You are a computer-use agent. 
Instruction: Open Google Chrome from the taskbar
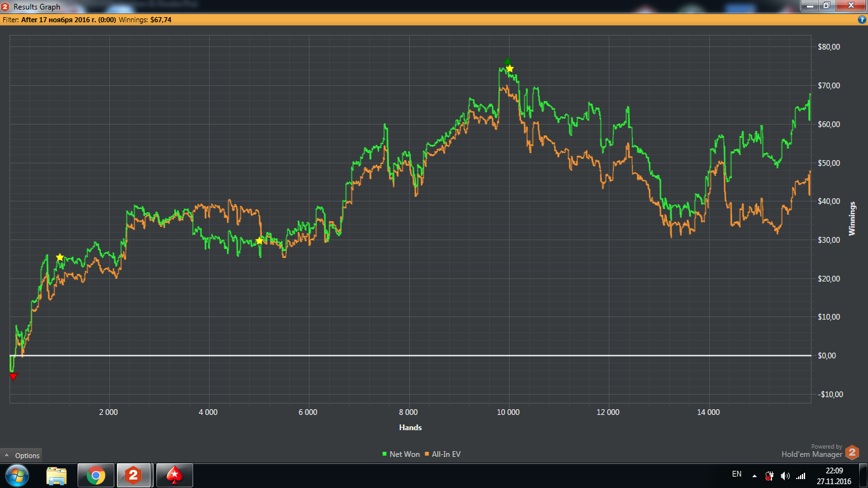[96, 475]
